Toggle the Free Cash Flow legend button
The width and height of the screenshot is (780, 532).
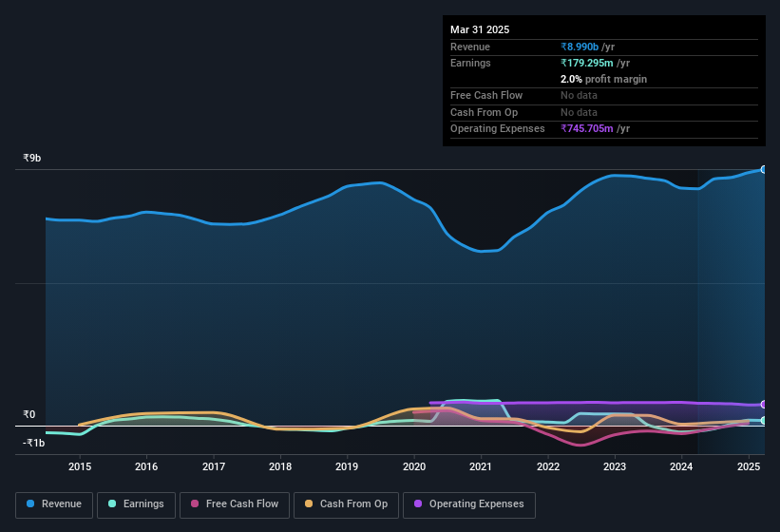(x=235, y=504)
